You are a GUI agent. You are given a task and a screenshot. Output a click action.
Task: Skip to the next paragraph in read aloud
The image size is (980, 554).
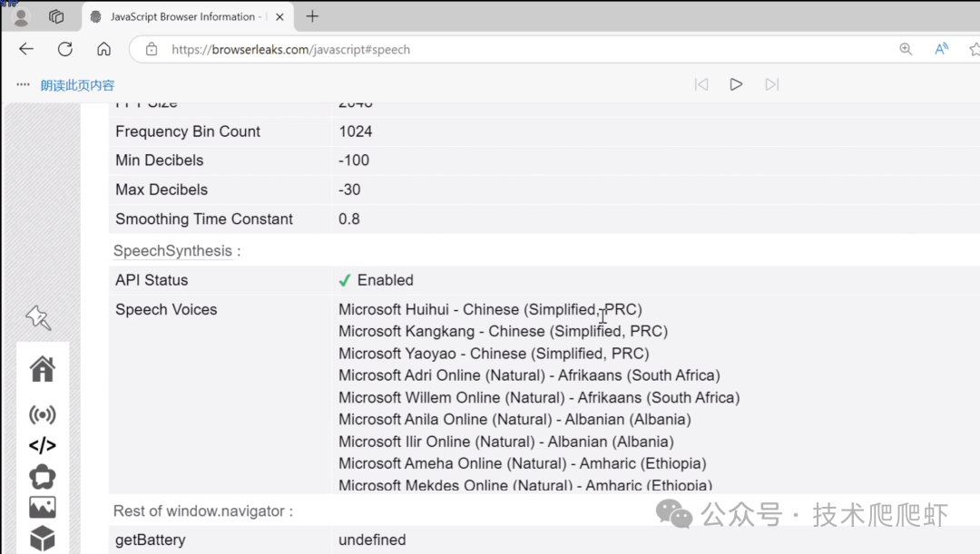[x=771, y=84]
